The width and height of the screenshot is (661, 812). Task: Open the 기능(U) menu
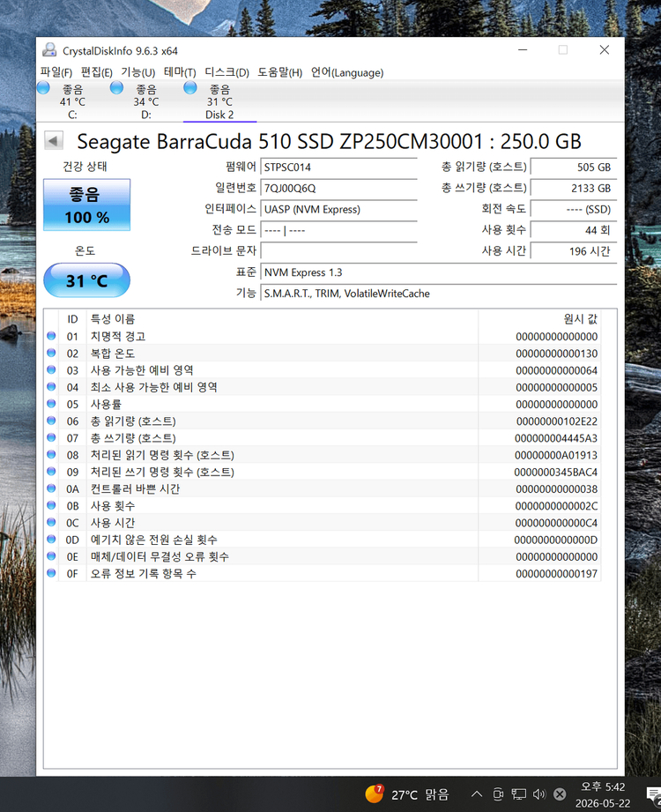tap(137, 72)
